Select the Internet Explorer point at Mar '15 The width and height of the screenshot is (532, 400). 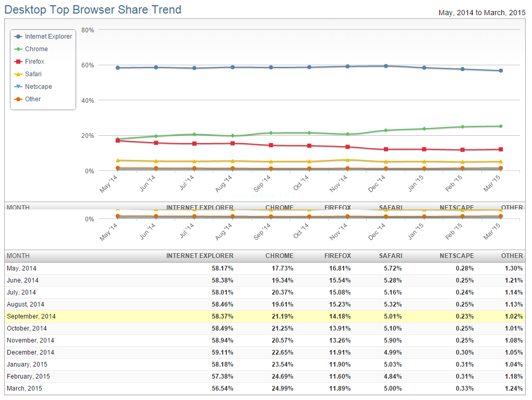click(501, 70)
